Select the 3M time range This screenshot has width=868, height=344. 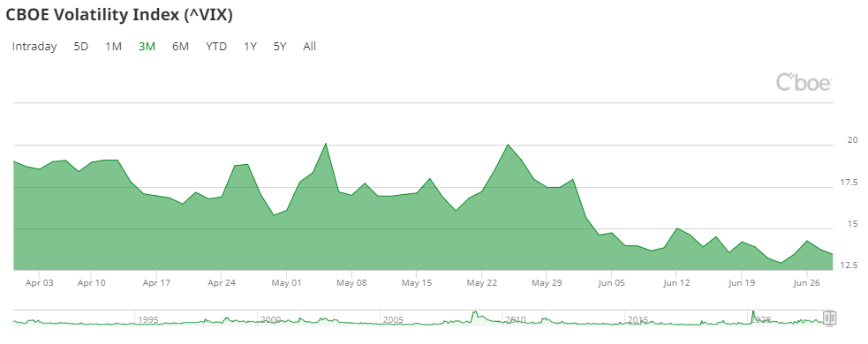[147, 47]
